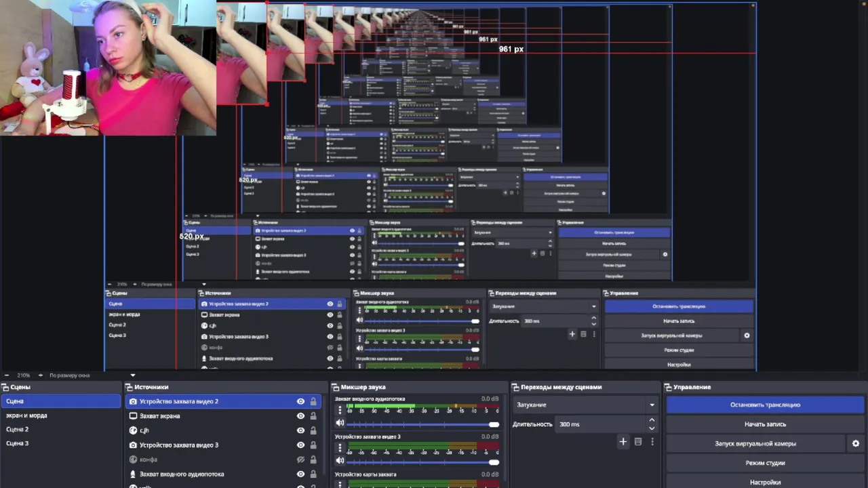Select the c.jh source name
This screenshot has height=488, width=868.
pos(144,430)
